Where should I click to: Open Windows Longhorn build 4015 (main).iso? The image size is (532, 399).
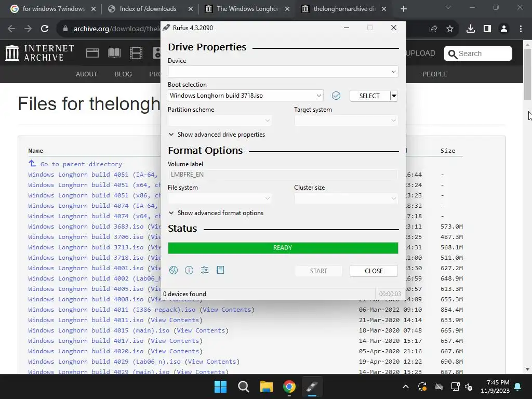pos(99,330)
